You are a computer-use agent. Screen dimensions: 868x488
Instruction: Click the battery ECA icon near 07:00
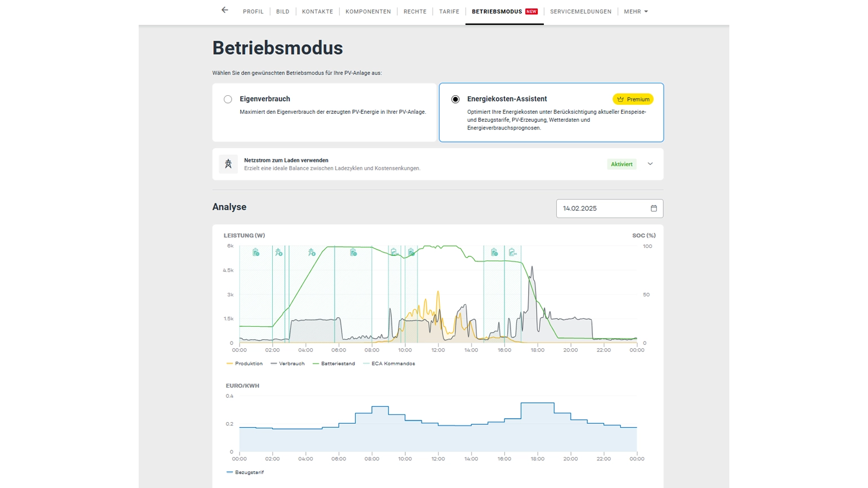pos(353,252)
